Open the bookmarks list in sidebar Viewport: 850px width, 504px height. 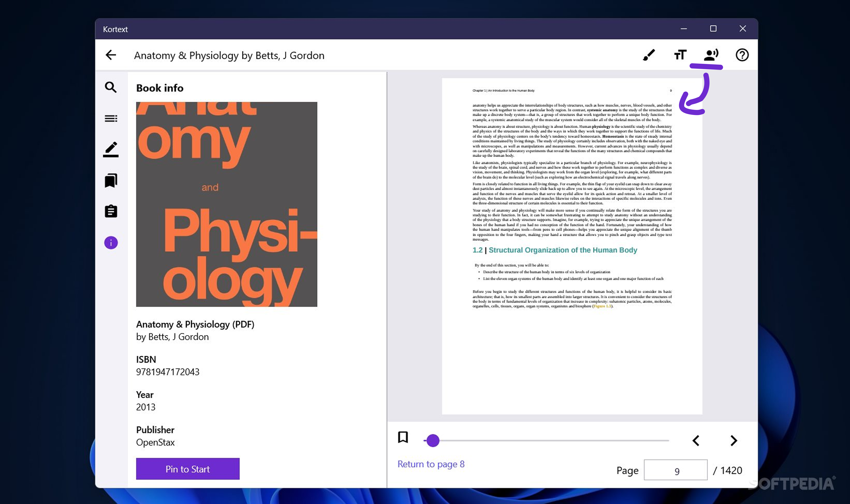(x=111, y=180)
